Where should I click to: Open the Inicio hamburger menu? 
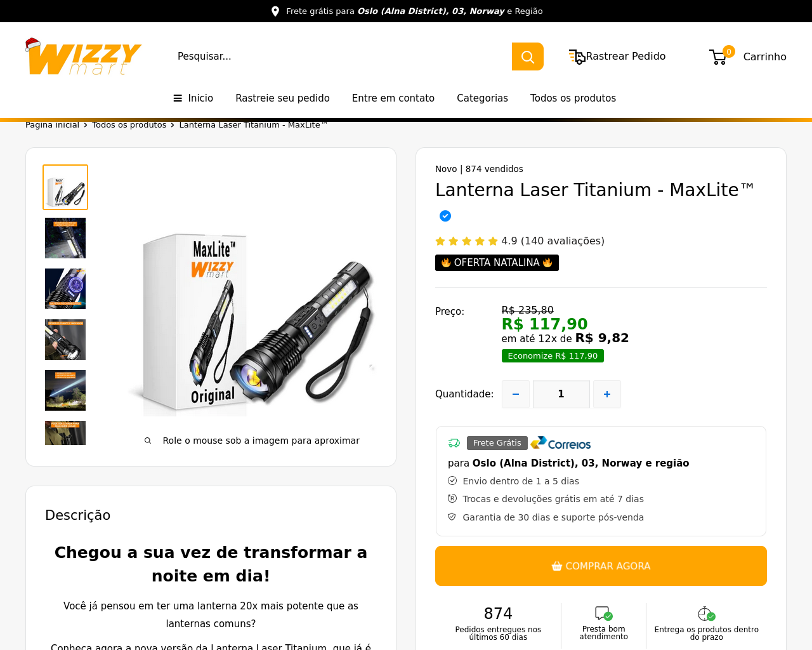click(193, 98)
